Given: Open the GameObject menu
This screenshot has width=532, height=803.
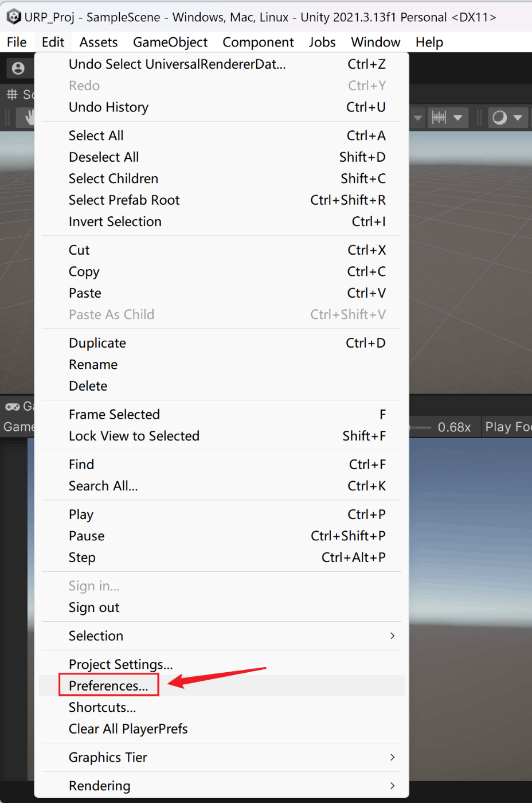Looking at the screenshot, I should [170, 42].
